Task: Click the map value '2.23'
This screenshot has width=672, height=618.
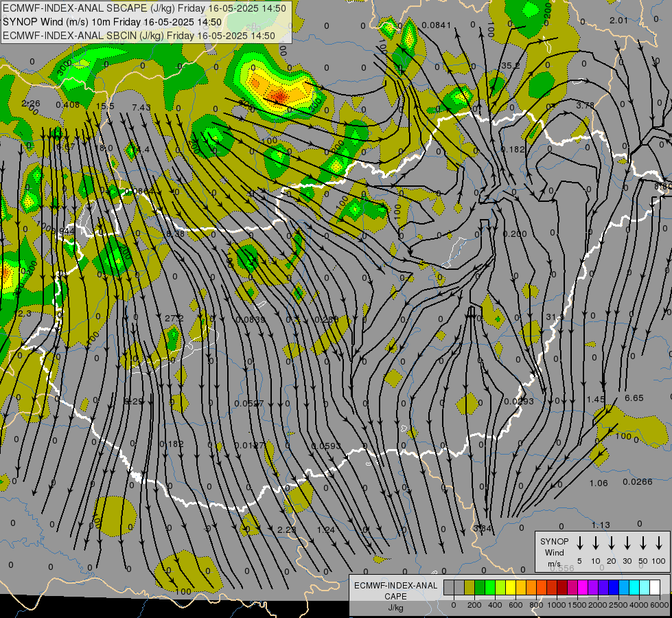Action: [286, 529]
